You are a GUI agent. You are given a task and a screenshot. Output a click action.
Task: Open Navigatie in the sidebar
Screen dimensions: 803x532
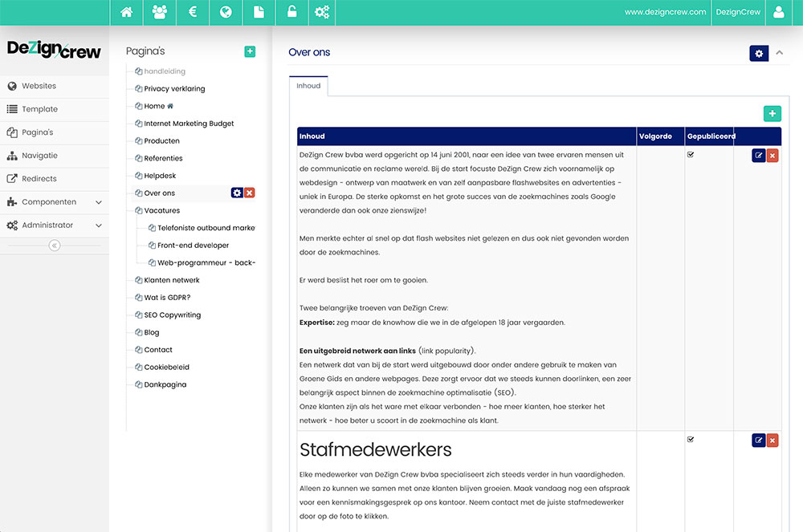[55, 156]
